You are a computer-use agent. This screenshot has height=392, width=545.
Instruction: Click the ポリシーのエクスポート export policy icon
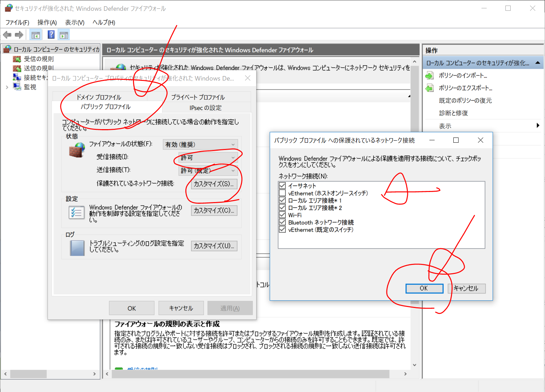pyautogui.click(x=430, y=88)
